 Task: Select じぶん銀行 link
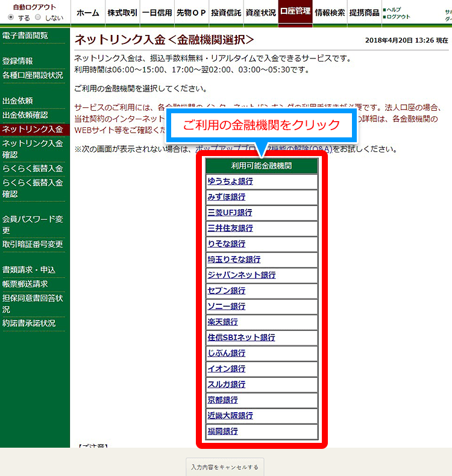[x=227, y=353]
